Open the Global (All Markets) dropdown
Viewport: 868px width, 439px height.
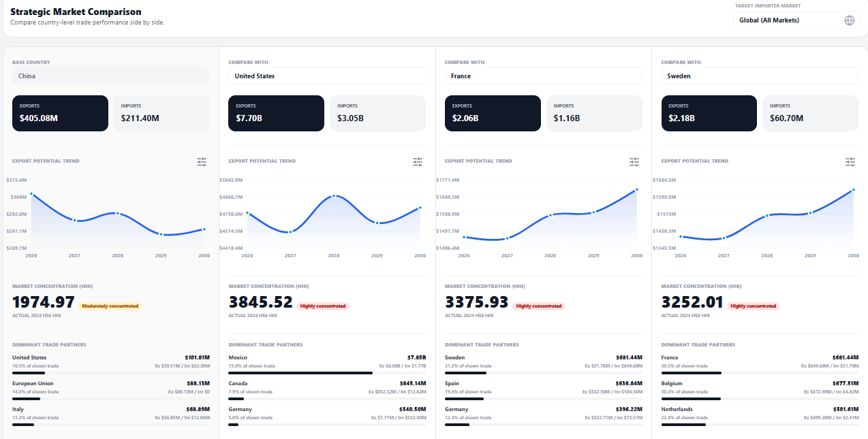tap(796, 20)
